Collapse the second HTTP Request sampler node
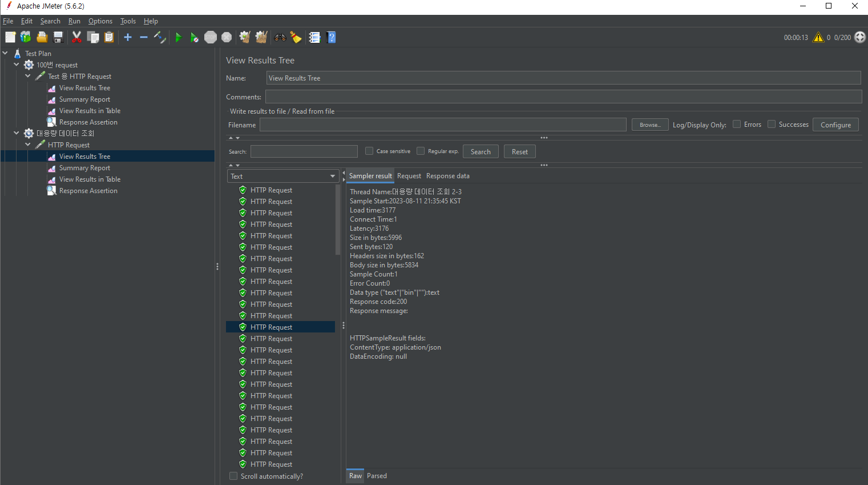This screenshot has width=868, height=485. coord(28,145)
